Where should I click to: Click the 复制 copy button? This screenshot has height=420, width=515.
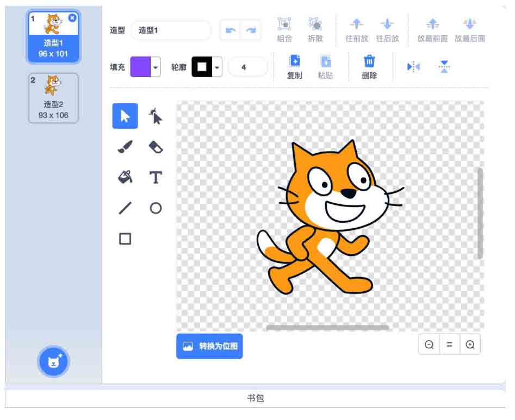pos(294,67)
